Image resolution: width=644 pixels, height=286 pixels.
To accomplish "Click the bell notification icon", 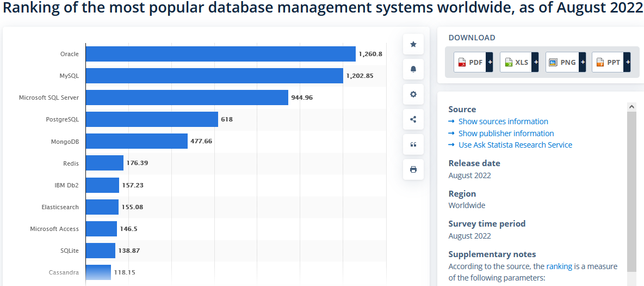I will pos(413,69).
